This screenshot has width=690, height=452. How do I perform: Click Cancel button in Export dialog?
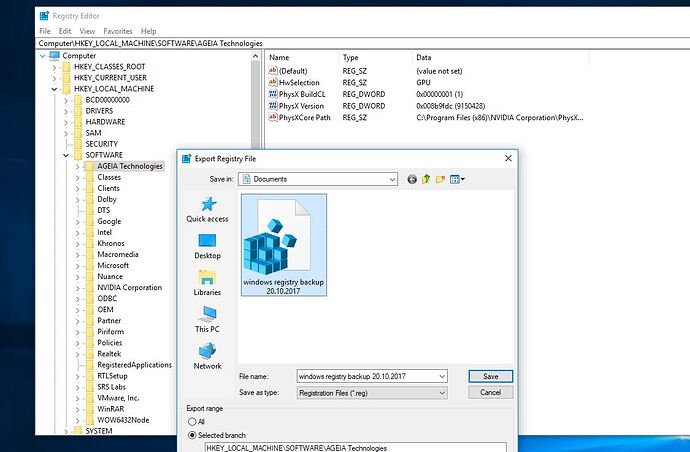491,392
